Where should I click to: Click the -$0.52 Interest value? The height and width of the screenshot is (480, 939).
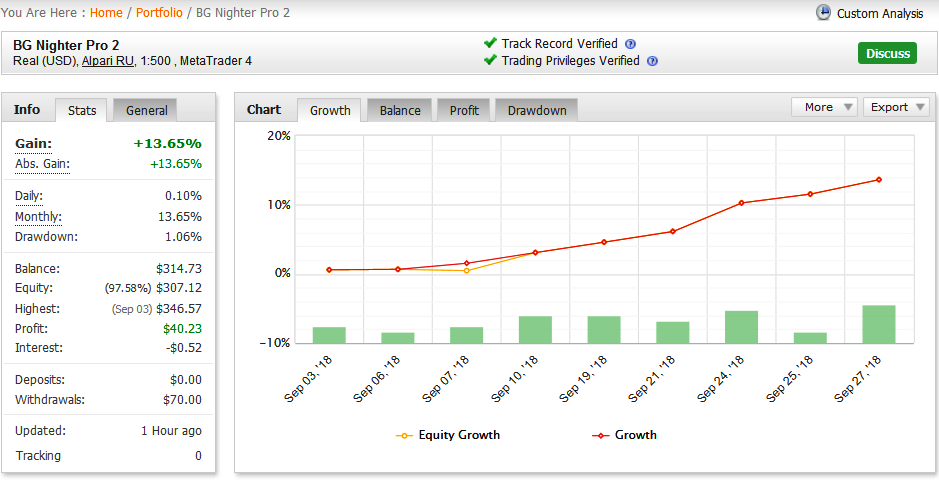click(182, 348)
